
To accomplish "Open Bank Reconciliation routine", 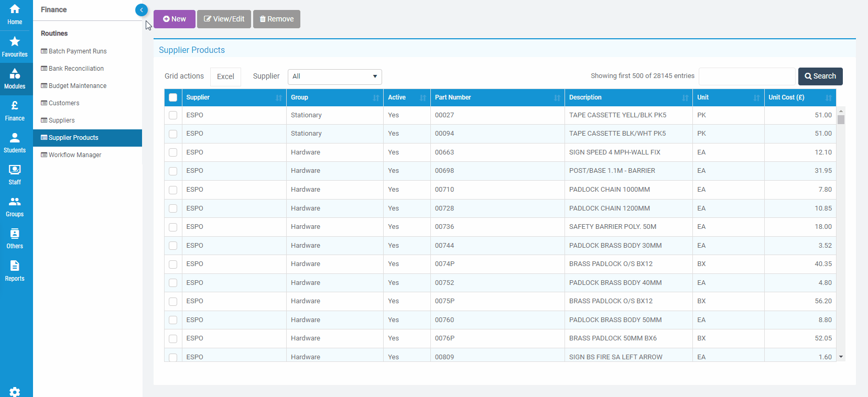I will (x=87, y=69).
